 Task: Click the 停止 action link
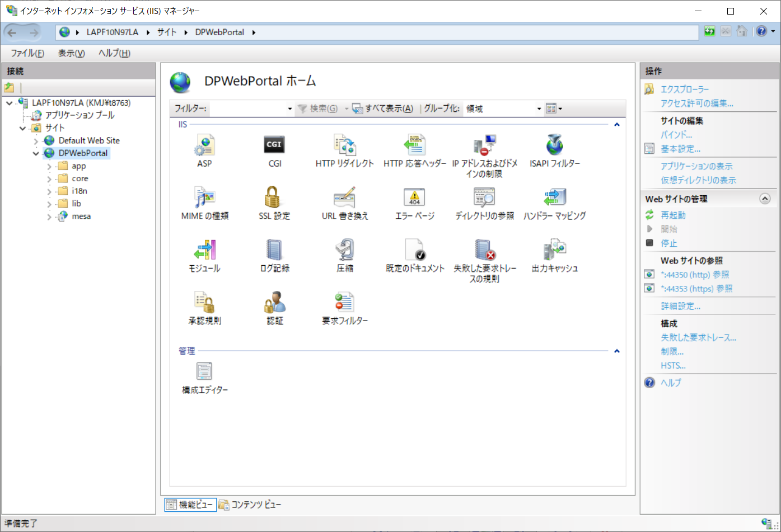[669, 243]
